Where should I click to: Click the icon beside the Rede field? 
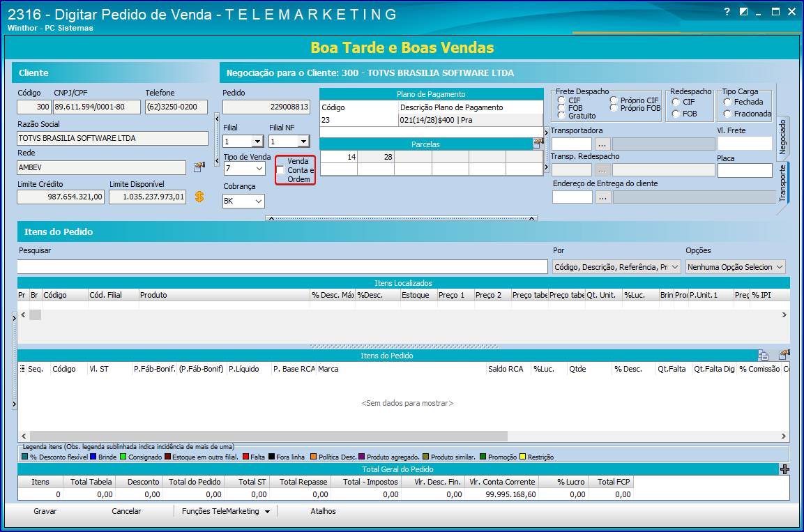199,167
